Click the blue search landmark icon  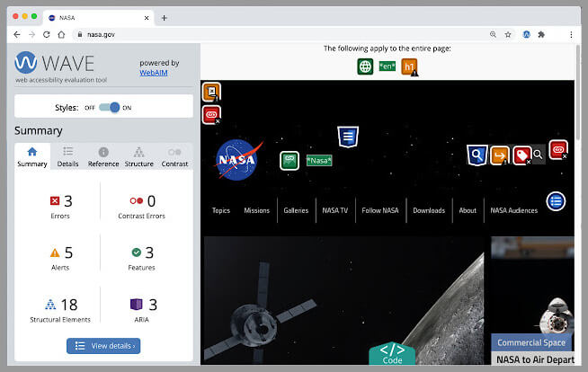[x=477, y=155]
